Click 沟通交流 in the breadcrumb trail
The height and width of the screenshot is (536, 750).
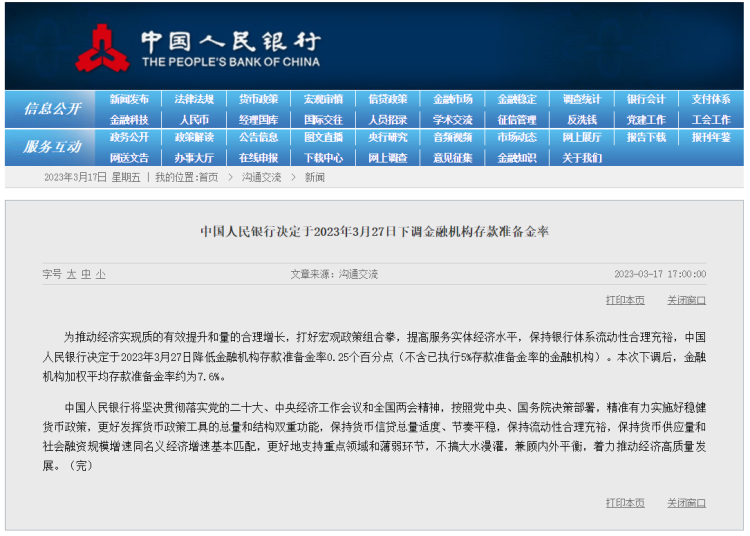click(x=261, y=177)
